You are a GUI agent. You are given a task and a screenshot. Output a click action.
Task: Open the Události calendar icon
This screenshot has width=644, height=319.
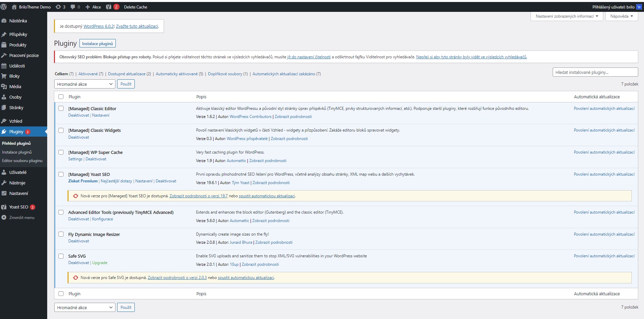tap(4, 66)
